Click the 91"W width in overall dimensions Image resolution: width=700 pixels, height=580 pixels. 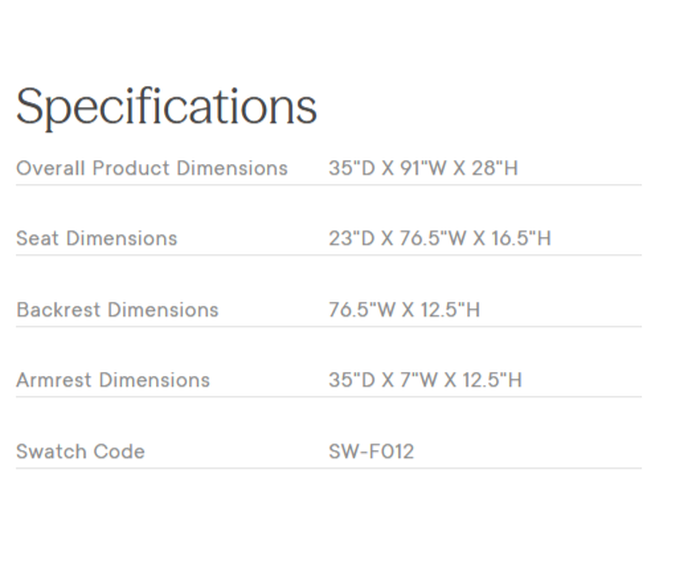422,168
